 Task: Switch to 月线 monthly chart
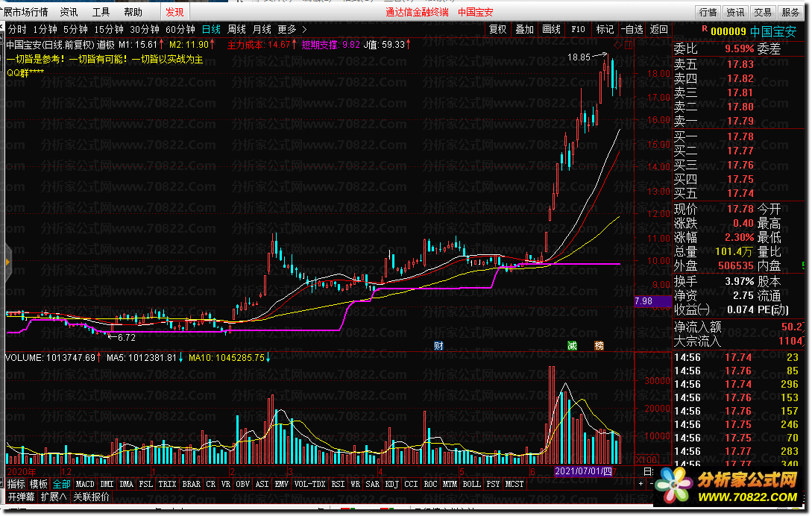click(x=262, y=30)
